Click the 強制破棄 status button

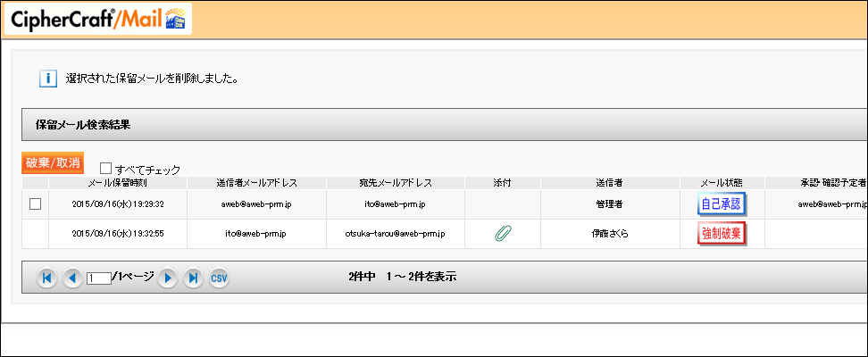(722, 234)
